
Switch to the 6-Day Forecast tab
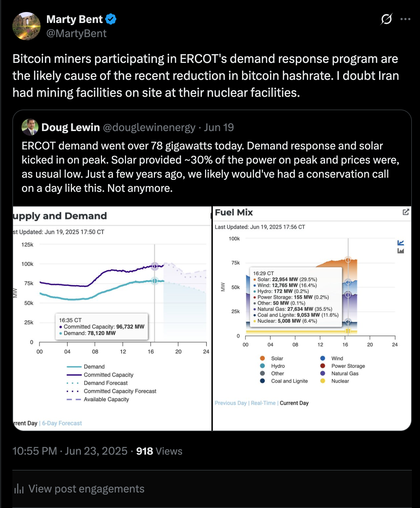(x=62, y=423)
